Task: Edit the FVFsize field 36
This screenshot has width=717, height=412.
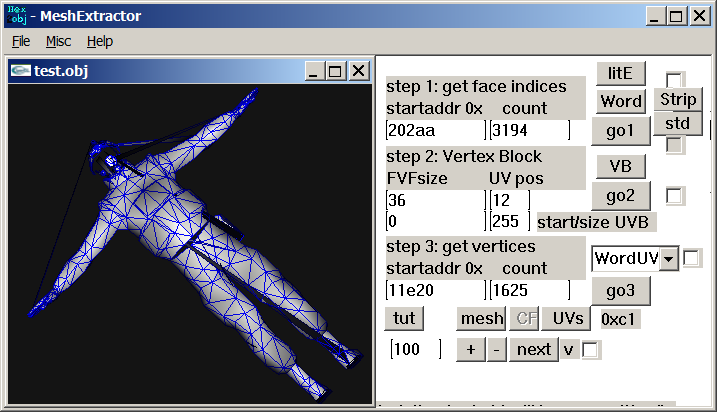Action: [435, 200]
